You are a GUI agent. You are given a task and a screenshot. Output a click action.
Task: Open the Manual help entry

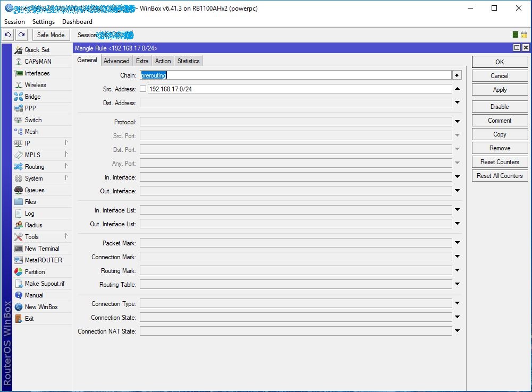pos(43,295)
